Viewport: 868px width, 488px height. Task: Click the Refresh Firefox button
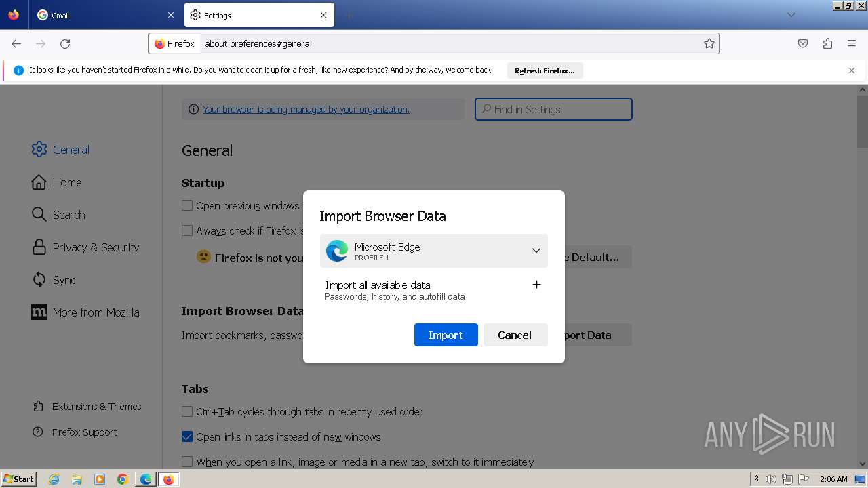click(x=545, y=70)
